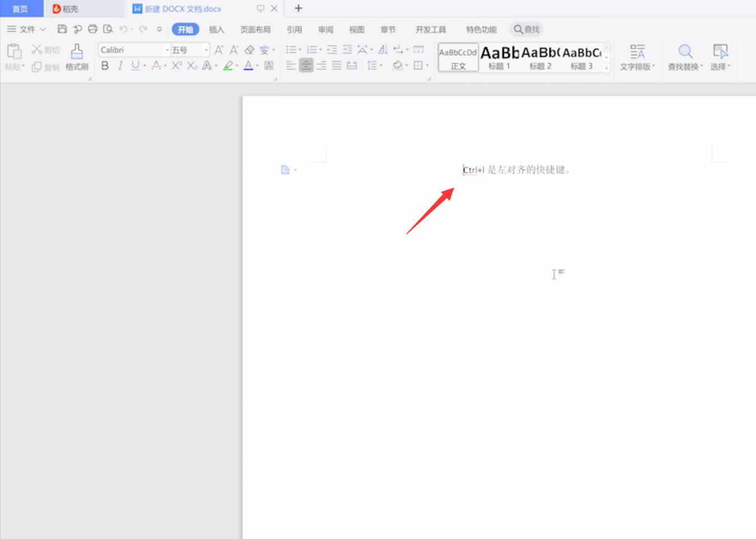Open the Page Layout (页面布局) tab
Screen dimensions: 756x539
pos(255,30)
